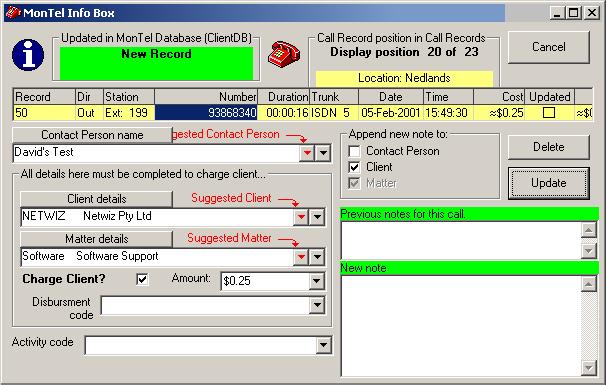Click the Cancel button

click(x=548, y=47)
